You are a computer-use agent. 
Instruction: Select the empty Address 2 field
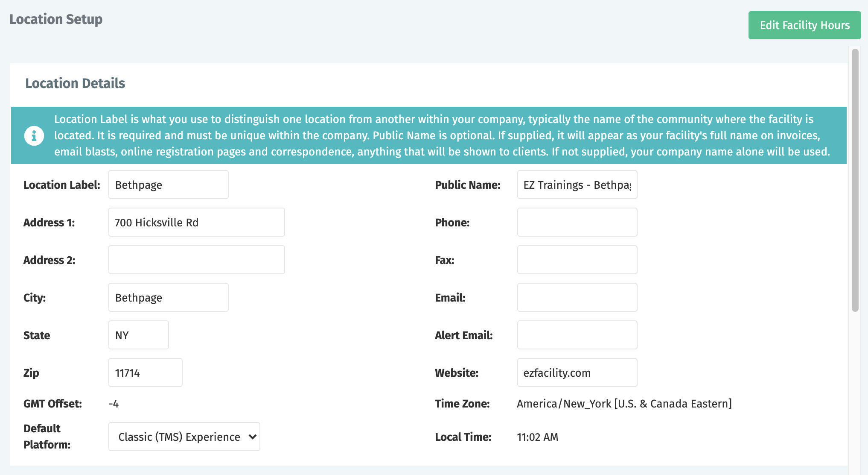click(196, 260)
